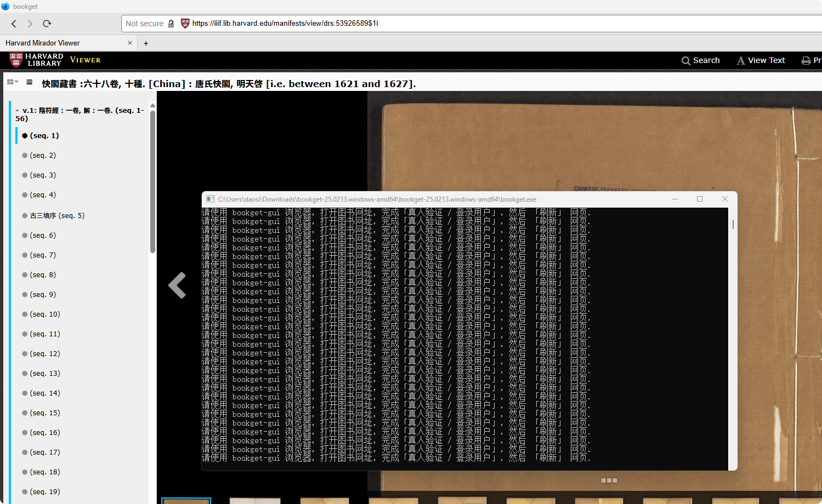
Task: Reload the current page
Action: point(47,24)
